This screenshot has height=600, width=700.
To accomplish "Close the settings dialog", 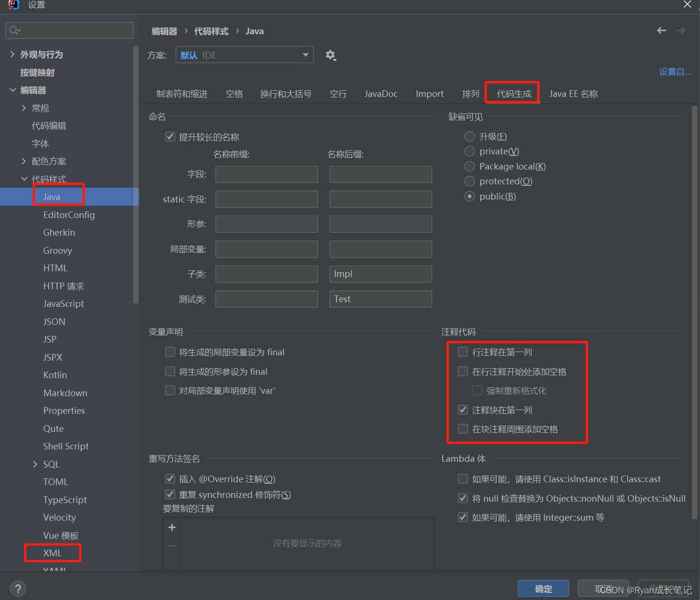I will pyautogui.click(x=687, y=4).
